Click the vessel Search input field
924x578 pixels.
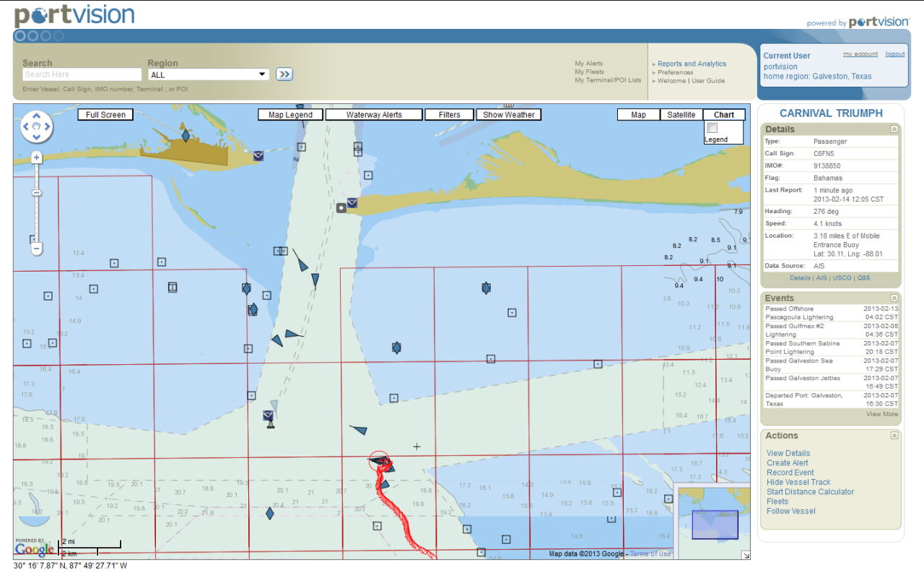(82, 74)
